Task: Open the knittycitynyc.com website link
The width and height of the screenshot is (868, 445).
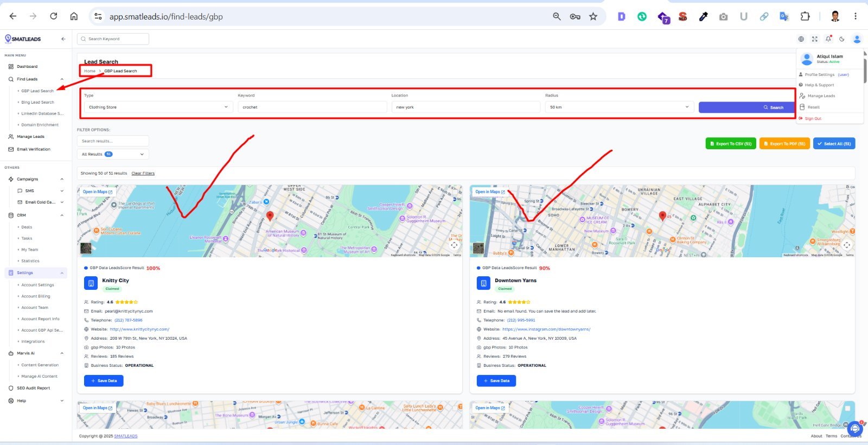Action: 139,329
